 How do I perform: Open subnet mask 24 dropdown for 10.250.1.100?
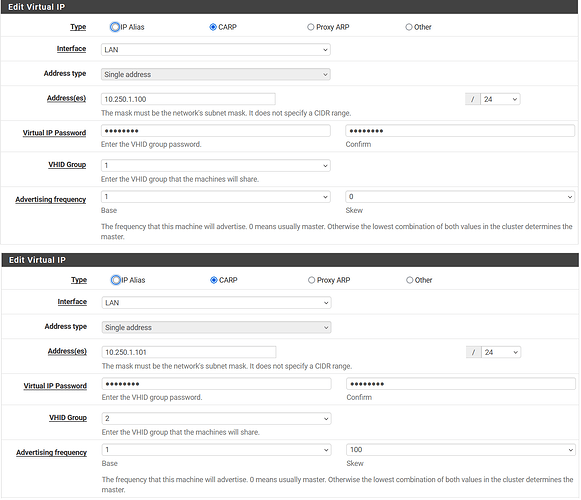(x=500, y=99)
